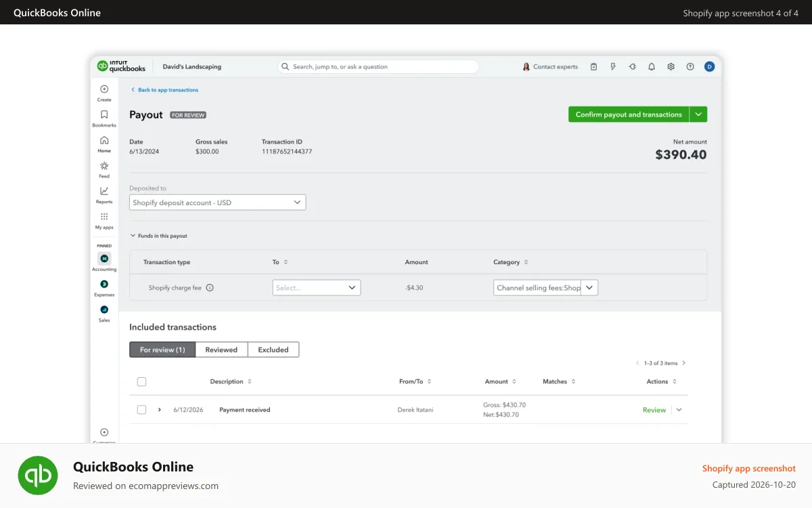The width and height of the screenshot is (812, 508).
Task: Check the Payment received row checkbox
Action: [x=141, y=410]
